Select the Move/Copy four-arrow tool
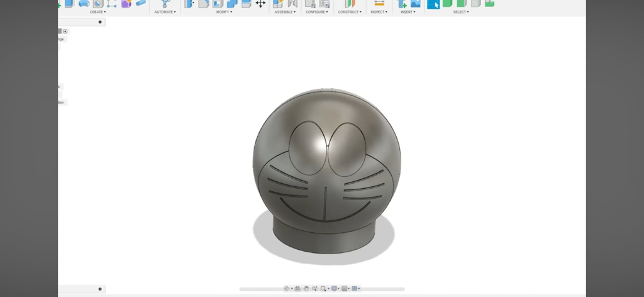Image resolution: width=644 pixels, height=297 pixels. (260, 3)
